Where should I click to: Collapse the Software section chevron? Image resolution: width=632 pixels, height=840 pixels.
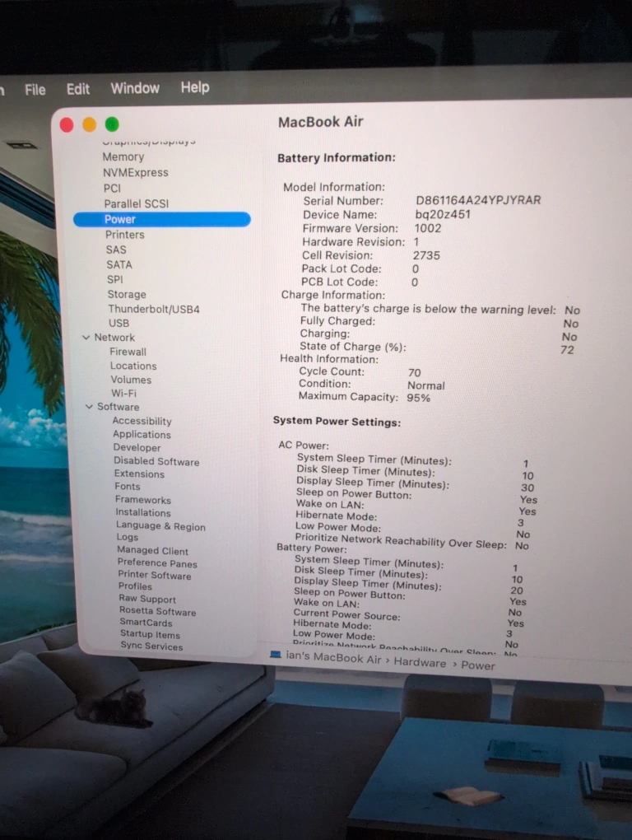tap(89, 407)
